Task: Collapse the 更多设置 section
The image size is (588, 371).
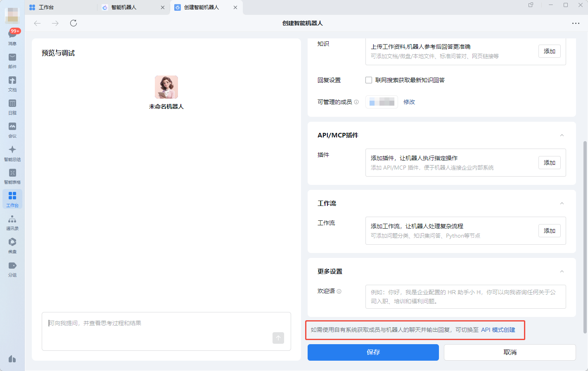Action: [x=562, y=272]
